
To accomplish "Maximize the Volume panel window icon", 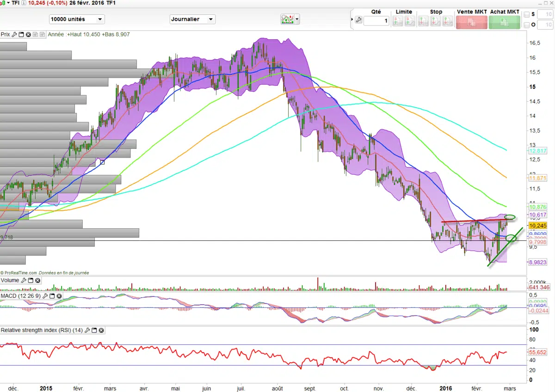I will point(31,280).
